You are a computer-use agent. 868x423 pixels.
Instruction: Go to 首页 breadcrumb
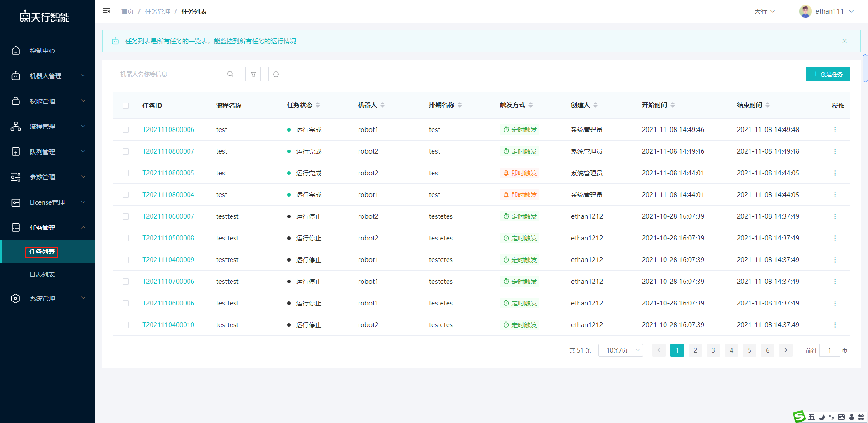click(x=127, y=11)
